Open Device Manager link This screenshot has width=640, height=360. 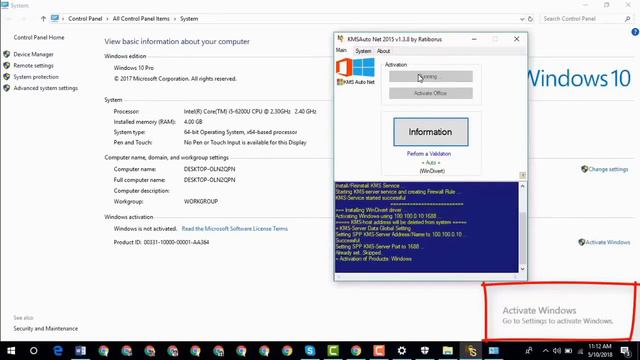tap(33, 54)
